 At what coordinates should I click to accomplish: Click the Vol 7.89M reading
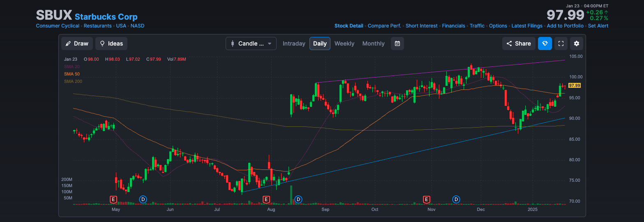point(177,59)
